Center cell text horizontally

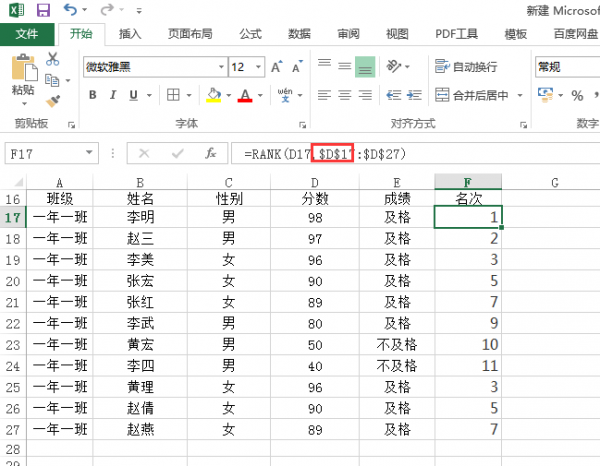[x=345, y=95]
